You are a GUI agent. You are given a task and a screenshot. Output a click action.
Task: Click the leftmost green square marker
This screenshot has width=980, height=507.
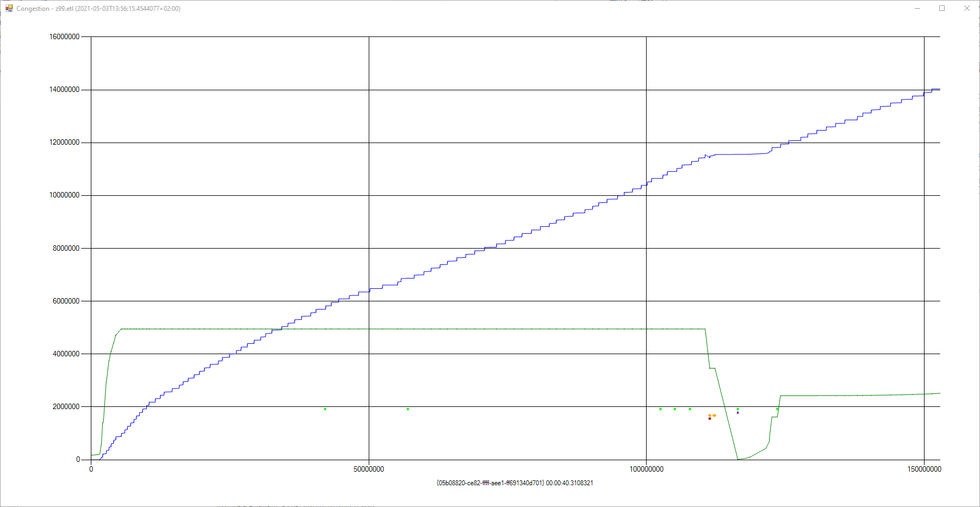[x=325, y=409]
